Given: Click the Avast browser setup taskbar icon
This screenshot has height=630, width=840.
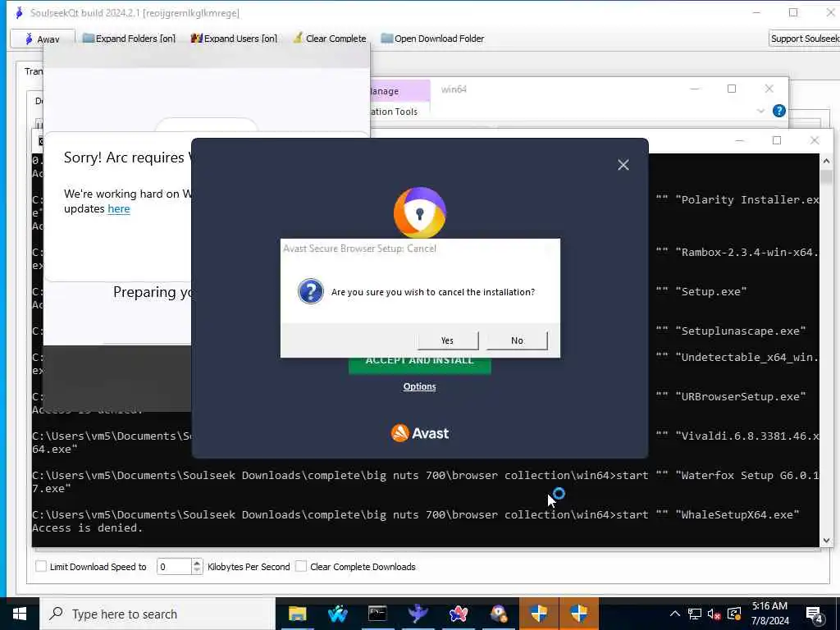Looking at the screenshot, I should point(498,614).
